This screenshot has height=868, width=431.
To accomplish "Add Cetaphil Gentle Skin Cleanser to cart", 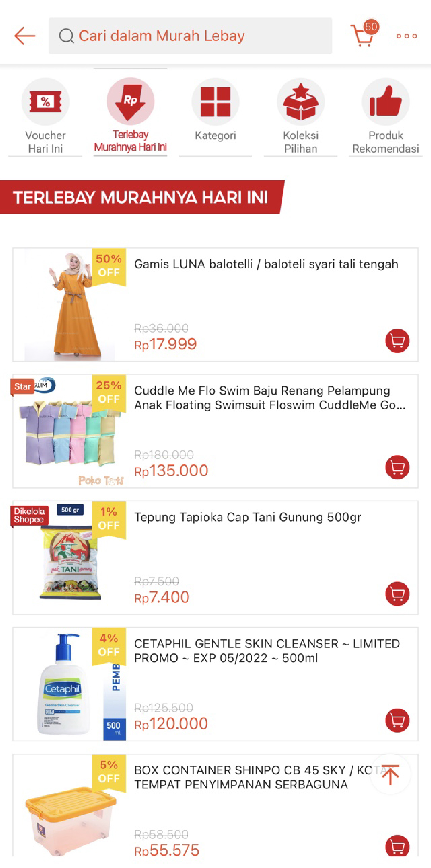I will coord(397,720).
